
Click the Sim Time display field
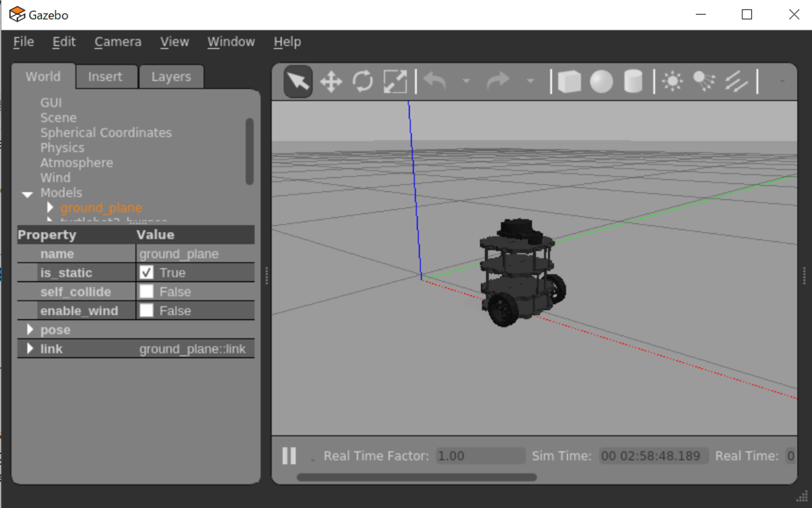click(653, 455)
